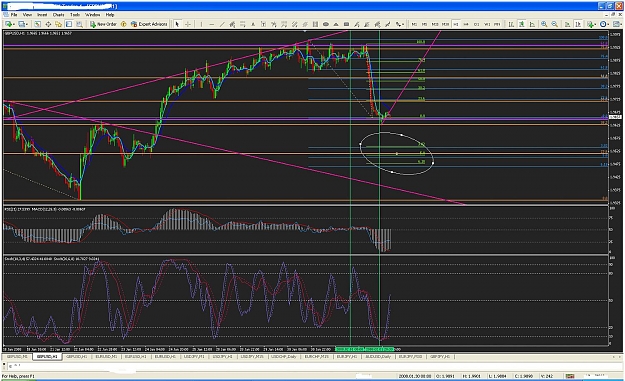Click the 'For Help, press F1' status text

[x=18, y=376]
